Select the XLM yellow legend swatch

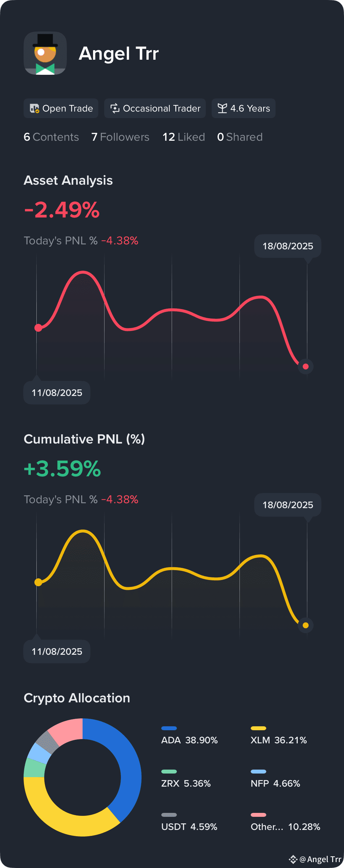[x=258, y=728]
